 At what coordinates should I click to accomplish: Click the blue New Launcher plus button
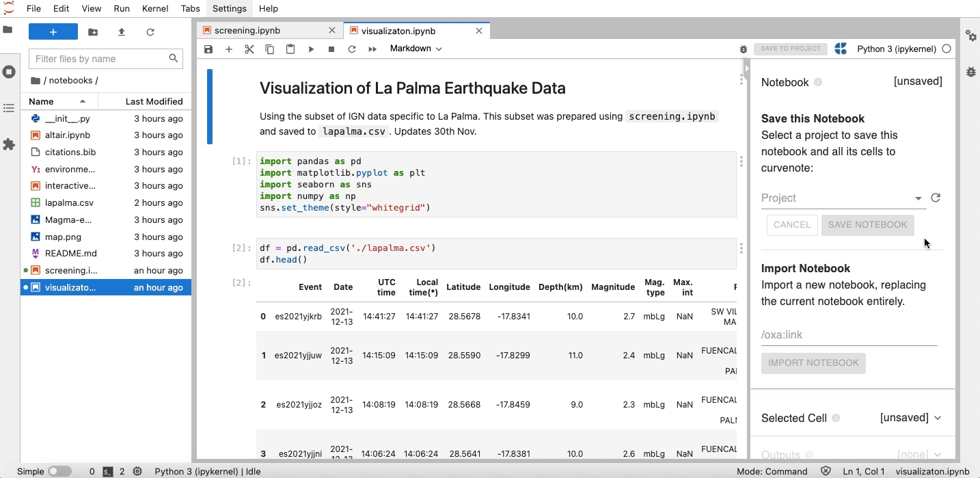pyautogui.click(x=53, y=32)
